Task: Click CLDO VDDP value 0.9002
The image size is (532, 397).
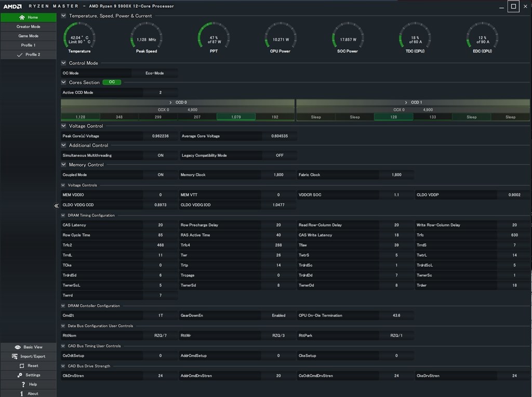Action: (x=514, y=195)
